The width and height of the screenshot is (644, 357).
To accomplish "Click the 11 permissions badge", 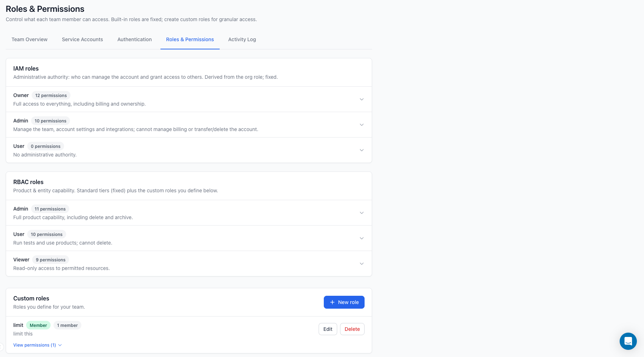I will coord(50,209).
